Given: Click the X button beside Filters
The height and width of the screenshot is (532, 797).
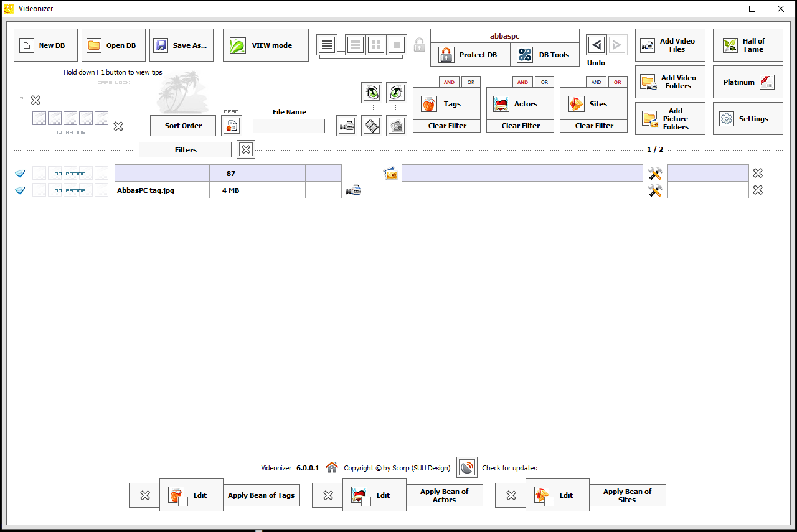Looking at the screenshot, I should [246, 149].
